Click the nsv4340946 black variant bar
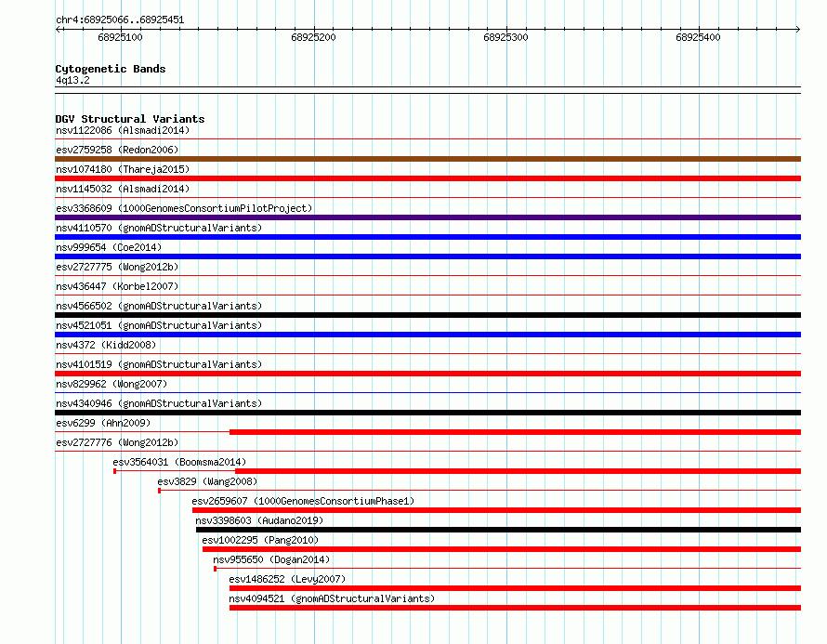Image resolution: width=827 pixels, height=644 pixels. [427, 413]
